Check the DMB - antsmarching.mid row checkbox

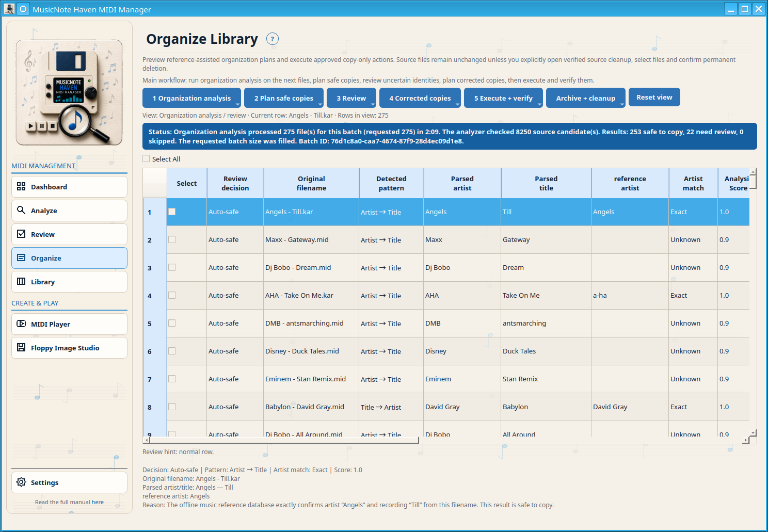click(x=172, y=323)
